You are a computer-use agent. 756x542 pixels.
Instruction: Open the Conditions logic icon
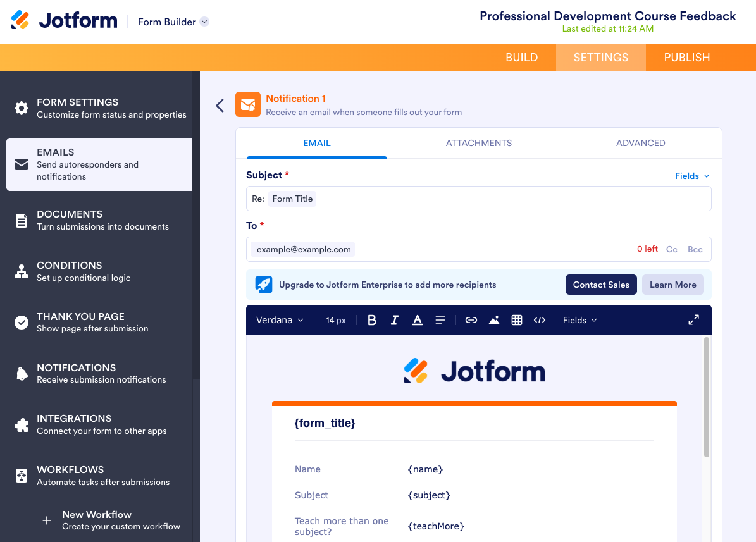pyautogui.click(x=22, y=271)
